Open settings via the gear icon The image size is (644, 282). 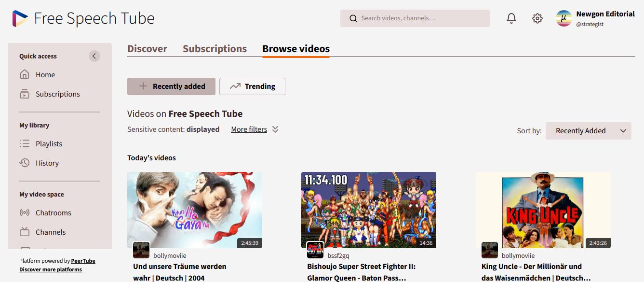click(x=537, y=18)
